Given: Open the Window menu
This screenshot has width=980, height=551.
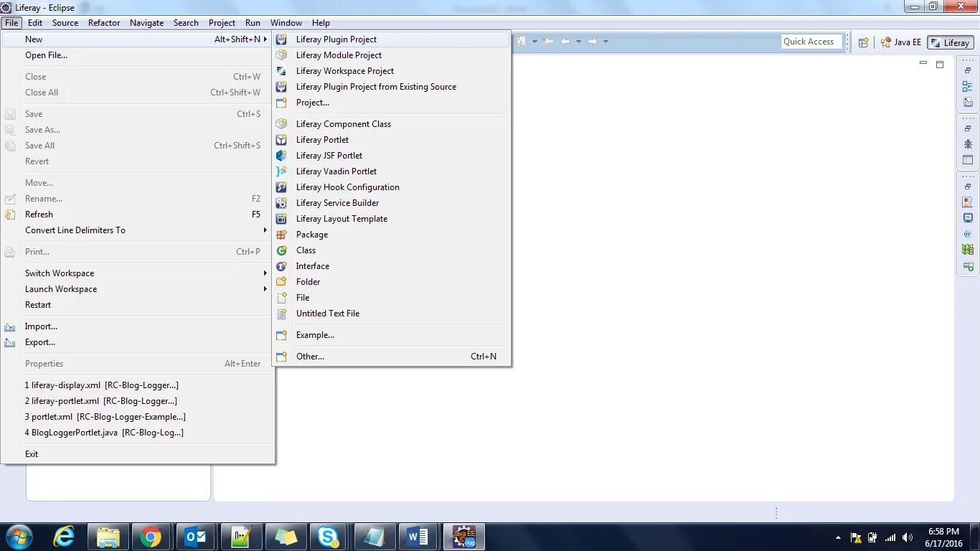Looking at the screenshot, I should pos(286,23).
